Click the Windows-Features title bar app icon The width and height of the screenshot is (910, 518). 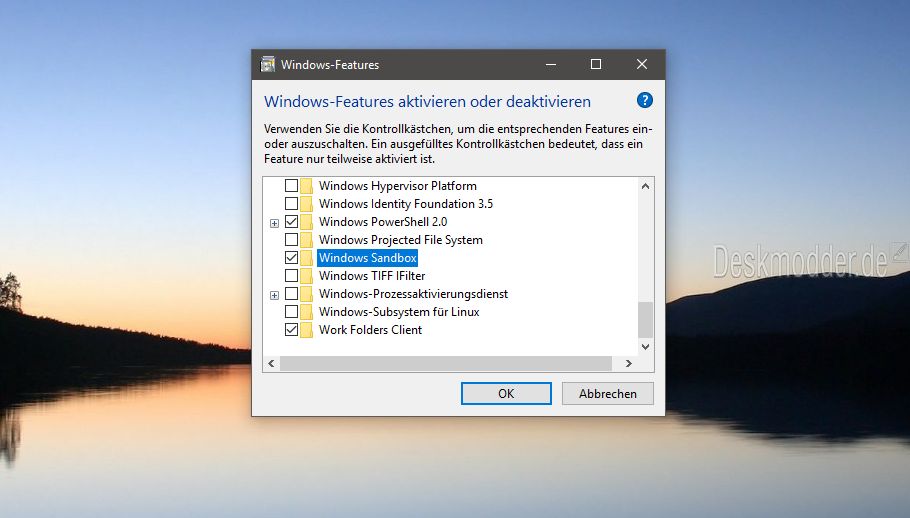tap(268, 64)
